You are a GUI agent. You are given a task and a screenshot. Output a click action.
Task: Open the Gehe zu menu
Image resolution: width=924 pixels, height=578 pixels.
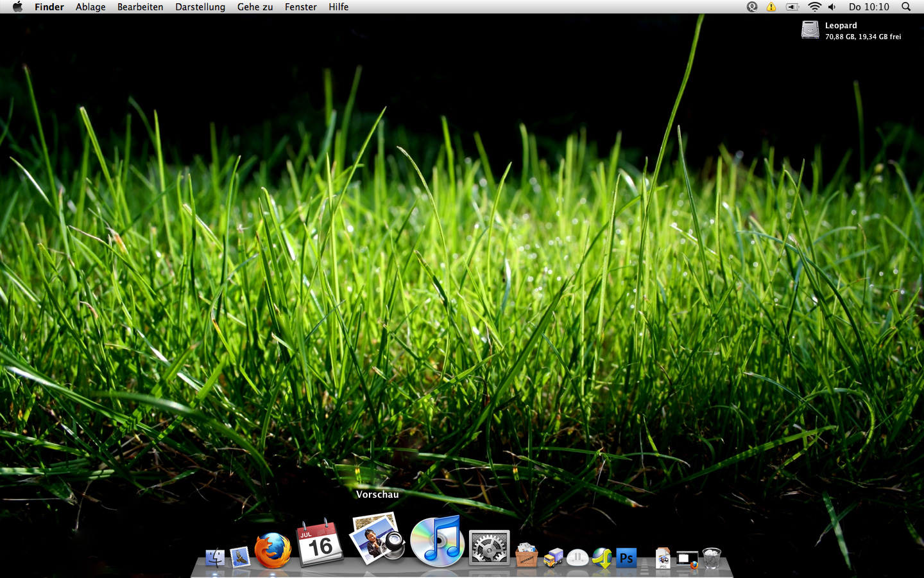tap(255, 7)
